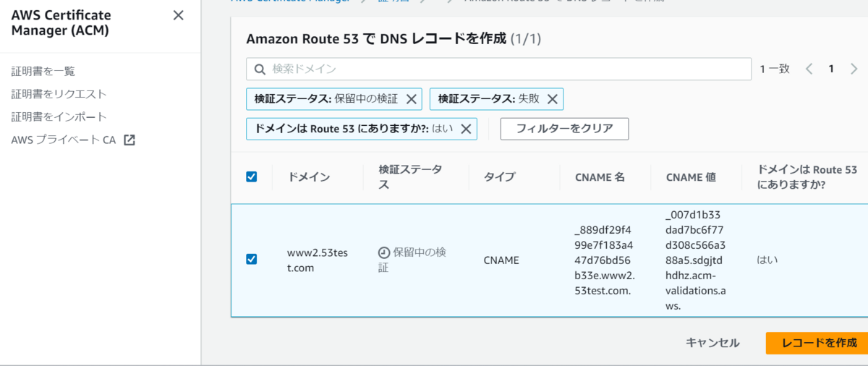Remove the 失敗 status filter chip

552,99
